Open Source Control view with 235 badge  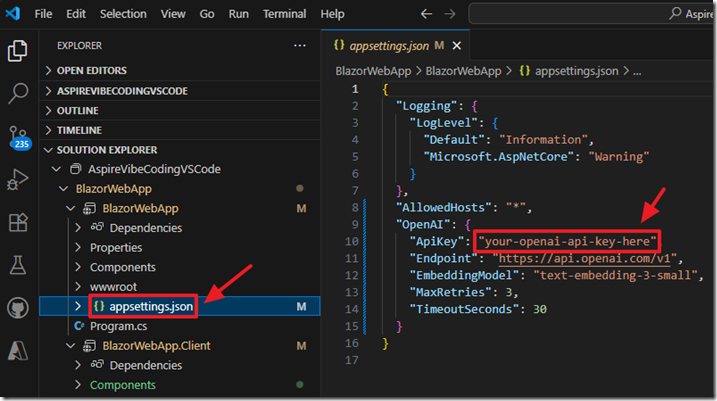(x=19, y=138)
